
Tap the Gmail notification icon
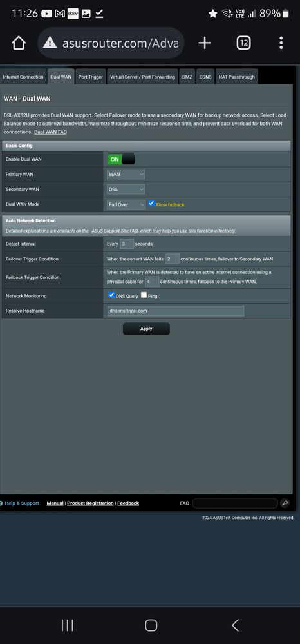[x=60, y=14]
